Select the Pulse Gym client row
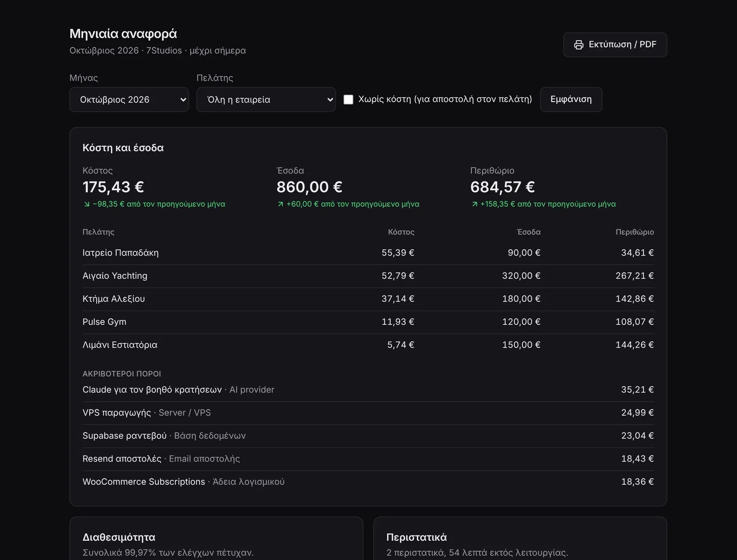The height and width of the screenshot is (560, 737). [x=368, y=322]
